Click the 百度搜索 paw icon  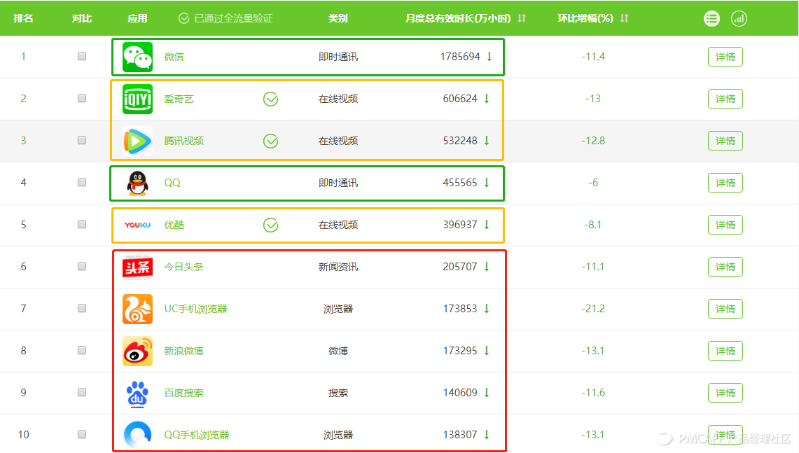pos(138,393)
